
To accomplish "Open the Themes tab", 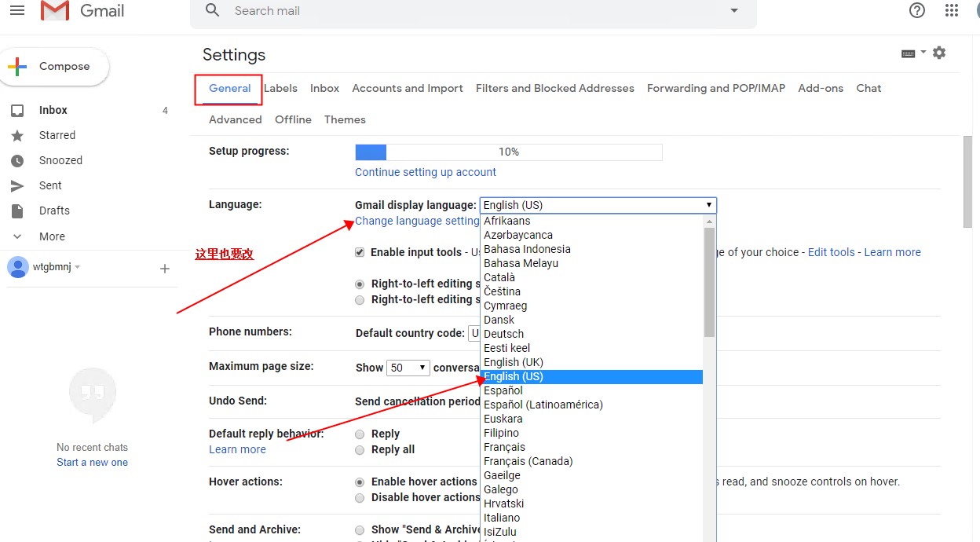I will (345, 120).
